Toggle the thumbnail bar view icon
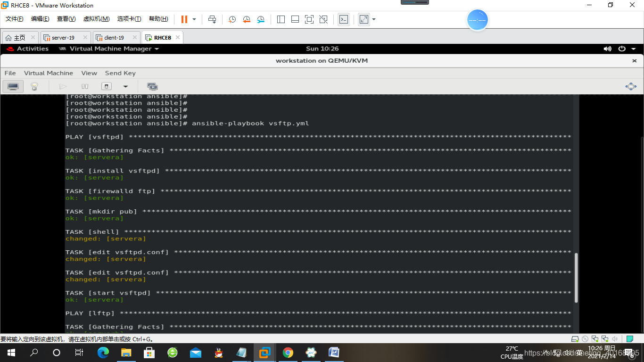Screen dimensions: 644x362 295,19
